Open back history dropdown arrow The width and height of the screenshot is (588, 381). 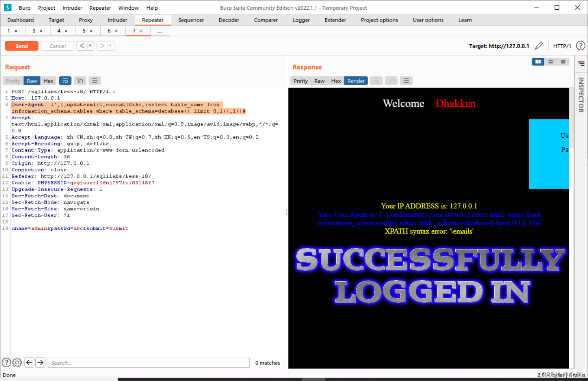click(90, 46)
